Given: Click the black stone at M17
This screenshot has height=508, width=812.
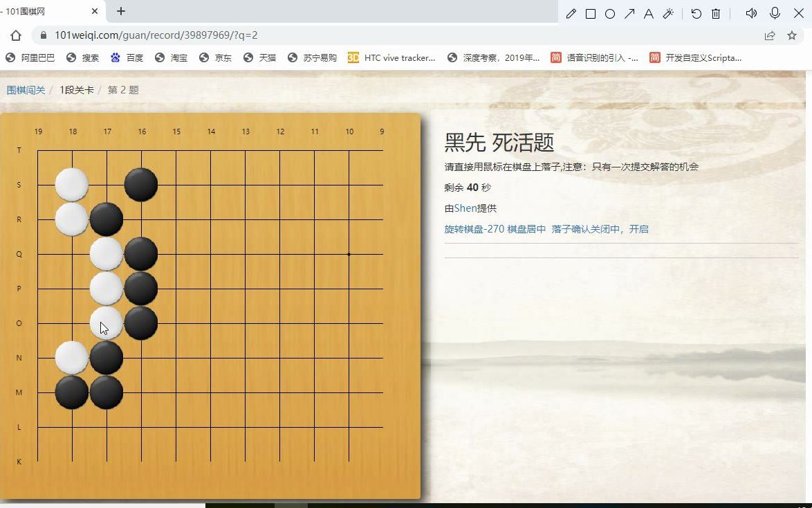Looking at the screenshot, I should 107,392.
